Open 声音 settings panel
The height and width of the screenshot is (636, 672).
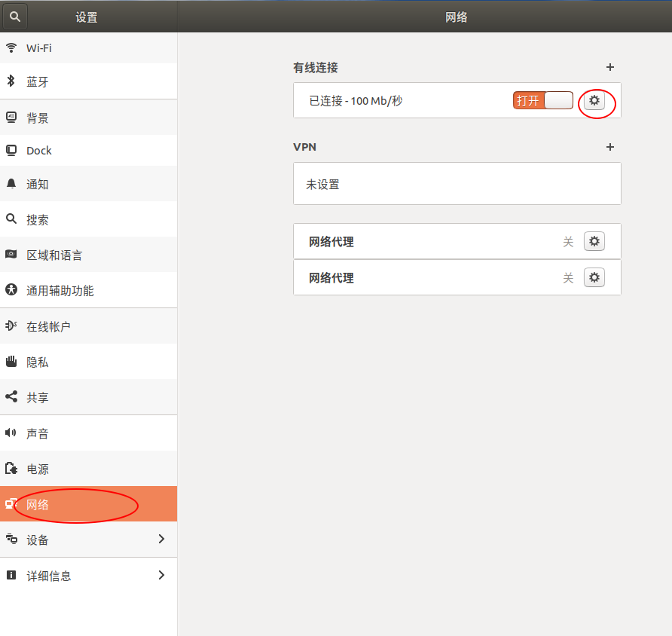pos(88,433)
